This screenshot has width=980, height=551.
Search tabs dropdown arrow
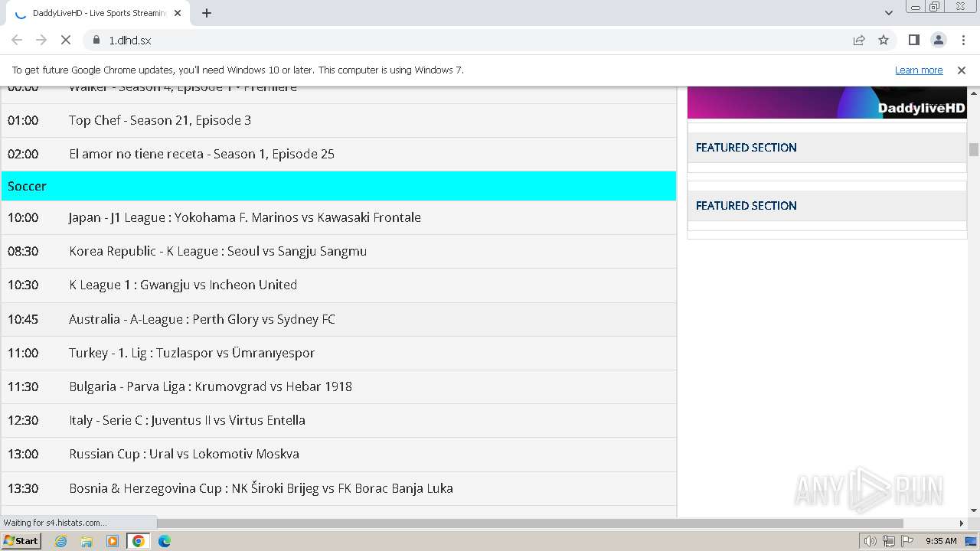point(888,13)
